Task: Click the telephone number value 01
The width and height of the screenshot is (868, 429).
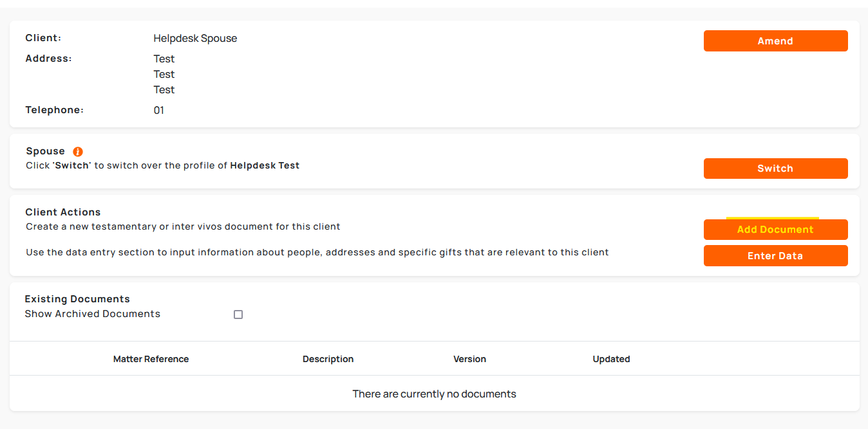Action: pos(159,111)
